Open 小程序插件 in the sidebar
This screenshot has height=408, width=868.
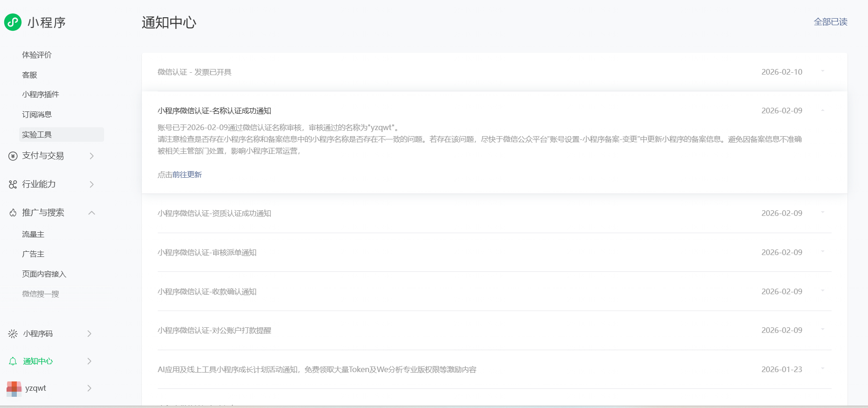coord(41,95)
